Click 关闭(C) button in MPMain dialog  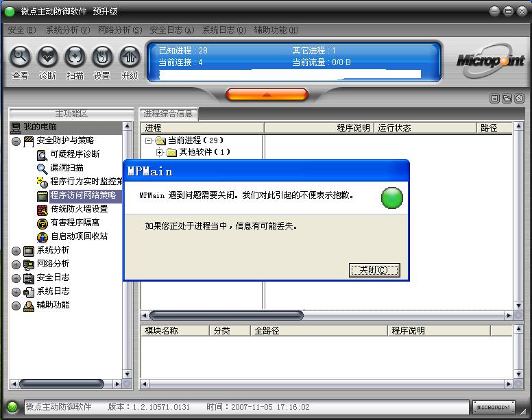pos(374,270)
